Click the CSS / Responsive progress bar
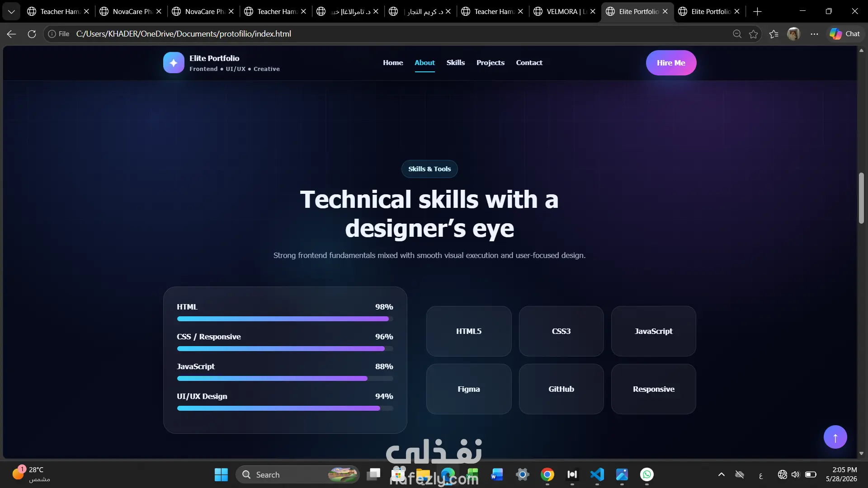 [285, 349]
